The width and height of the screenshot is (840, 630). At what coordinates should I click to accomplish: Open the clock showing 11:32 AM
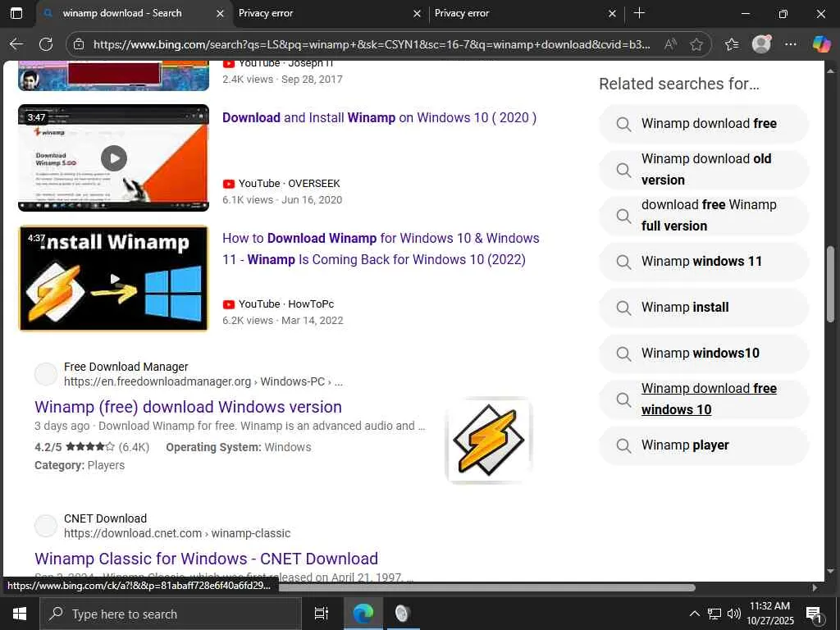click(770, 614)
